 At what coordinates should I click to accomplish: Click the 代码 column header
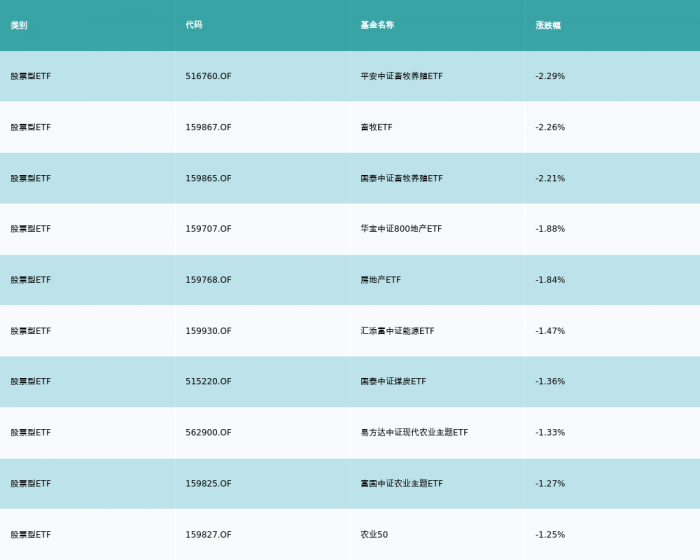[194, 25]
